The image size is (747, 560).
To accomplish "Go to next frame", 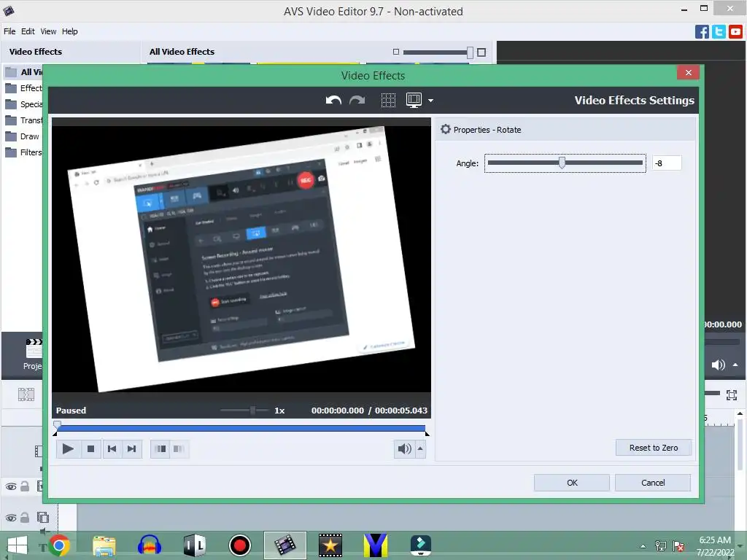I will [131, 448].
